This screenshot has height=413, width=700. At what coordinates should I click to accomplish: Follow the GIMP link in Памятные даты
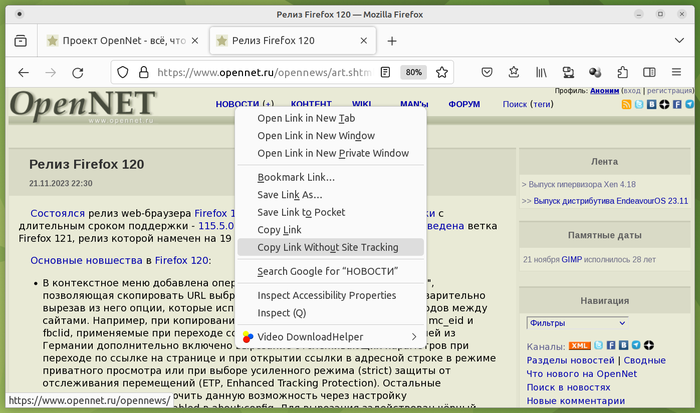pos(571,259)
